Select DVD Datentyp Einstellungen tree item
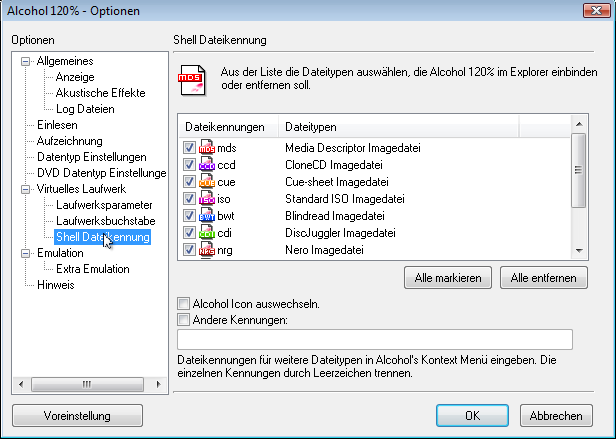The height and width of the screenshot is (439, 616). 102,173
